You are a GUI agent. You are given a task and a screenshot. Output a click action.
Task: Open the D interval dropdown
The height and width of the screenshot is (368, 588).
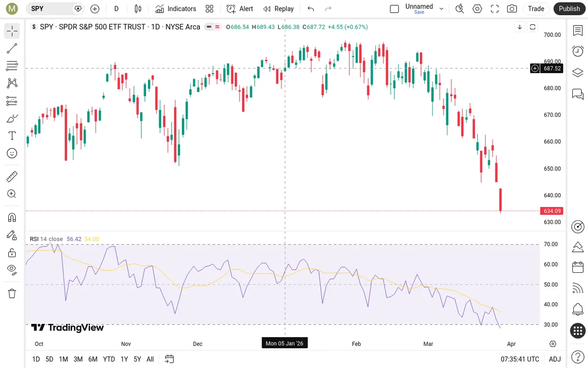[116, 9]
